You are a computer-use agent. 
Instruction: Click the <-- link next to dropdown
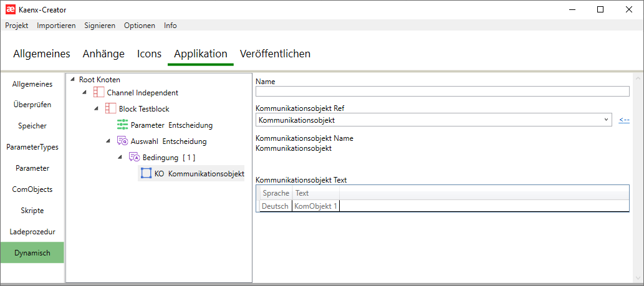coord(624,120)
